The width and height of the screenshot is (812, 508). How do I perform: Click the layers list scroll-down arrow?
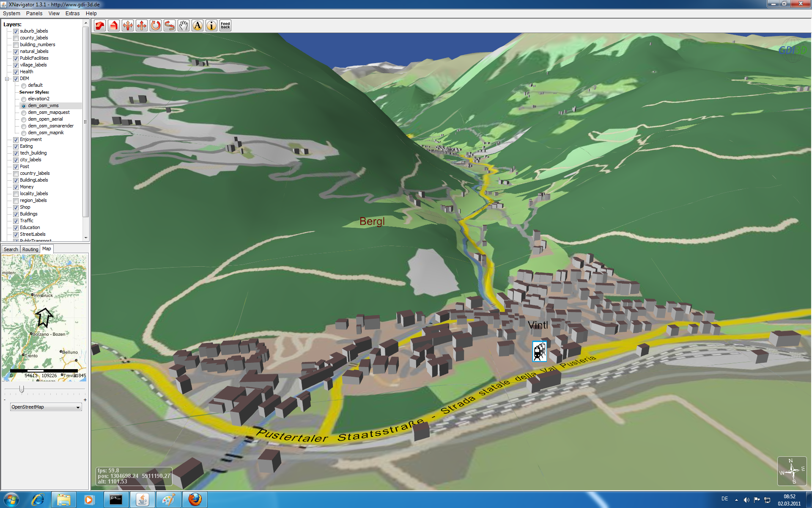click(86, 237)
